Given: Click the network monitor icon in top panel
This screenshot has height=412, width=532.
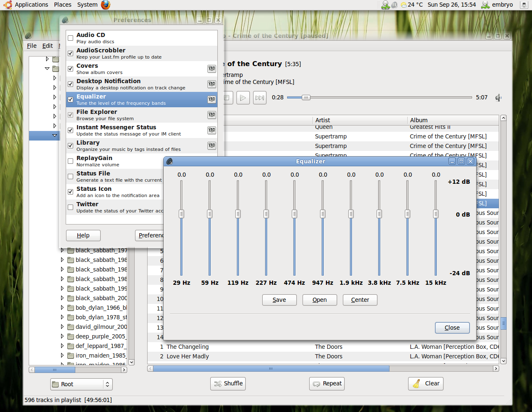Looking at the screenshot, I should click(x=385, y=5).
